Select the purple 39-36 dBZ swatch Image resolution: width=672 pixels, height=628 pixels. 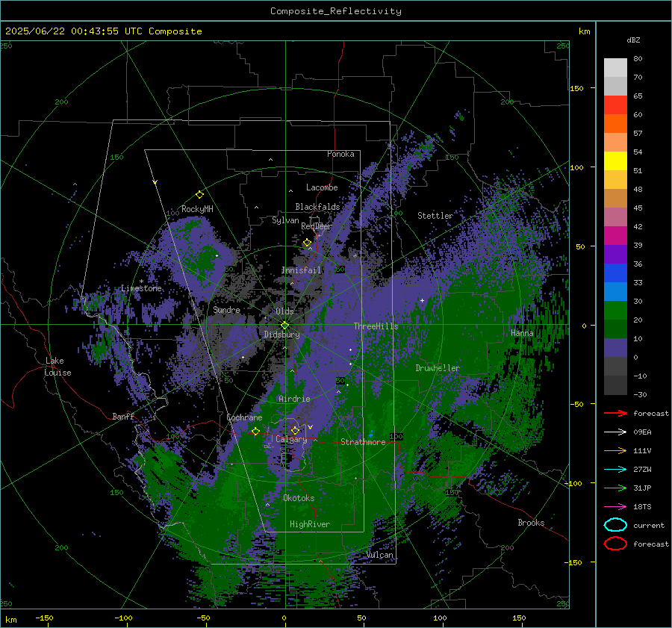pos(615,255)
